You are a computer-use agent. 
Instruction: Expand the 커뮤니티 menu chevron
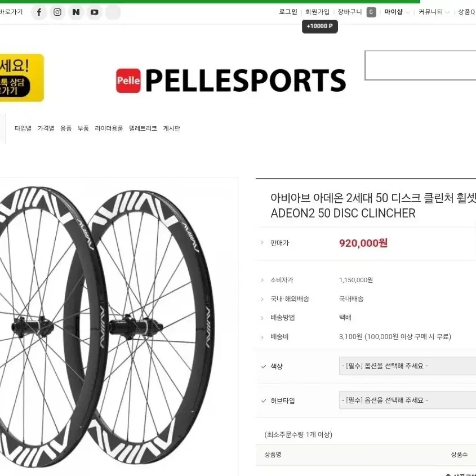448,12
